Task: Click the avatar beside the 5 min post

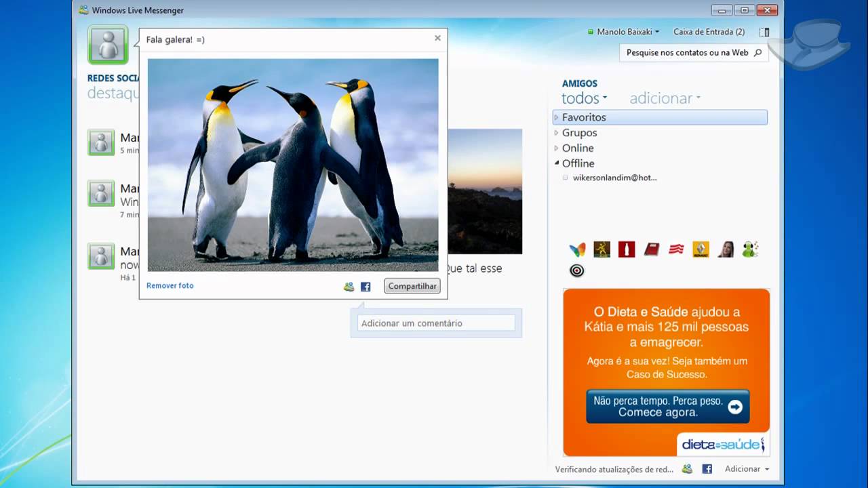Action: [x=101, y=142]
